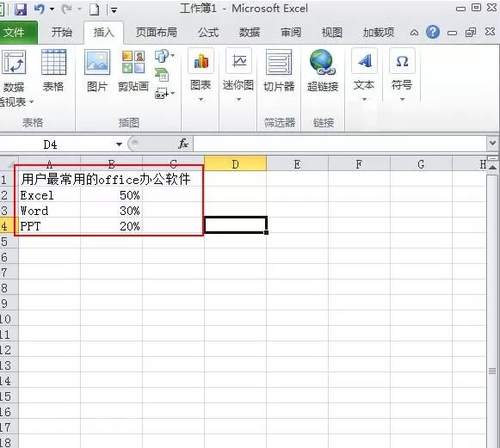500x448 pixels.
Task: Click the fx insert function button
Action: 183,144
